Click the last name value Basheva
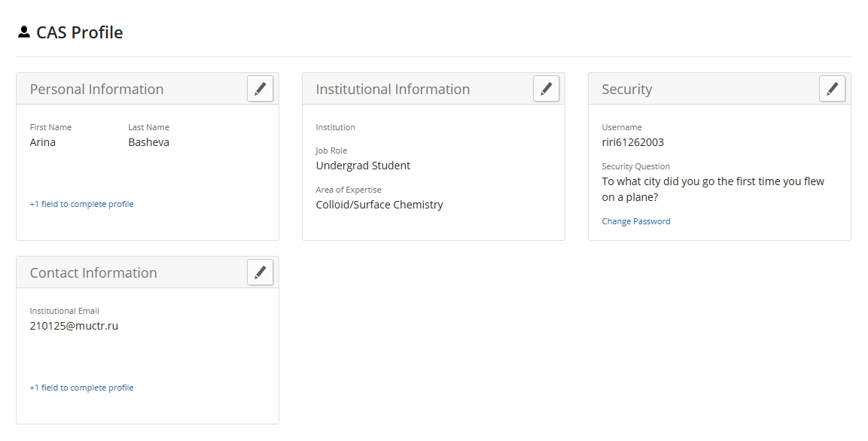 (x=148, y=142)
